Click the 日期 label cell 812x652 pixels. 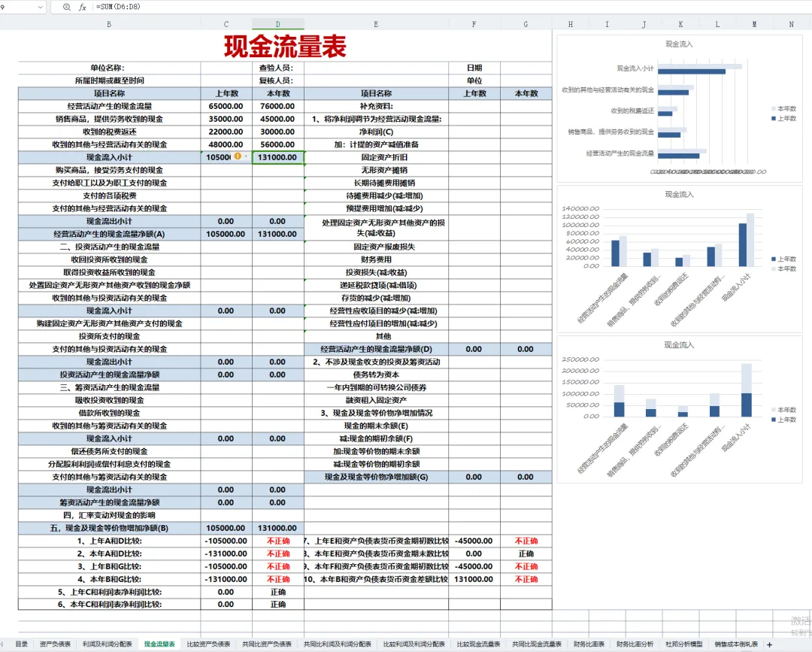474,68
